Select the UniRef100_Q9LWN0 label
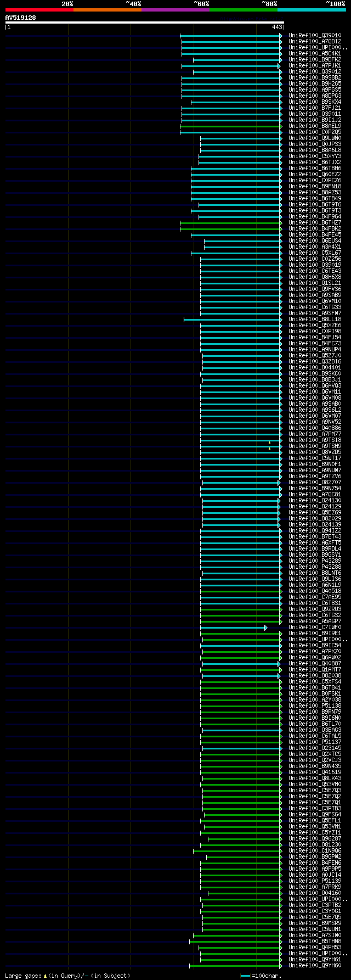 click(x=315, y=138)
